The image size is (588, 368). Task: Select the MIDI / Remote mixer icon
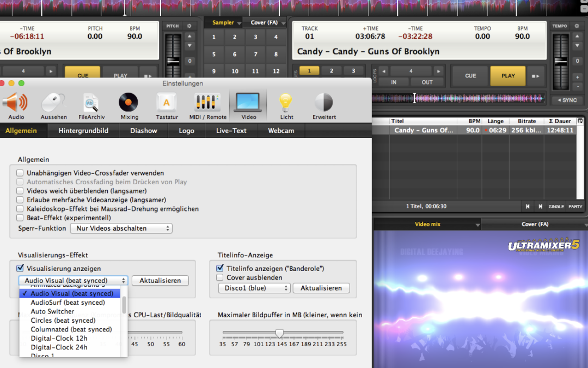point(209,103)
